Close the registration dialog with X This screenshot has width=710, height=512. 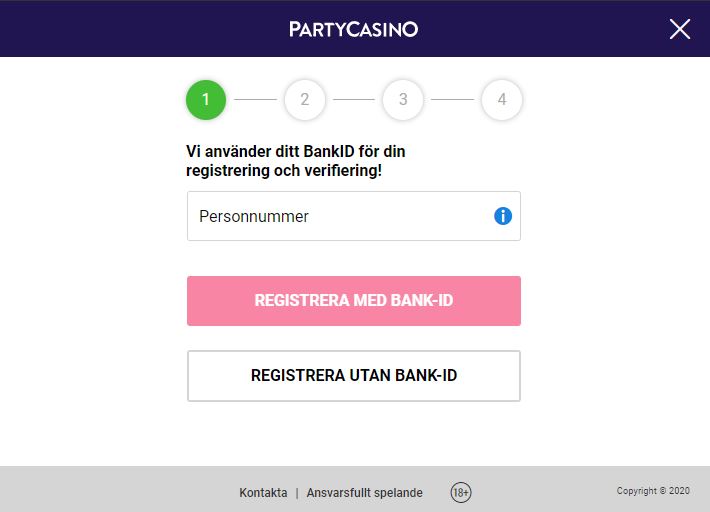tap(680, 29)
